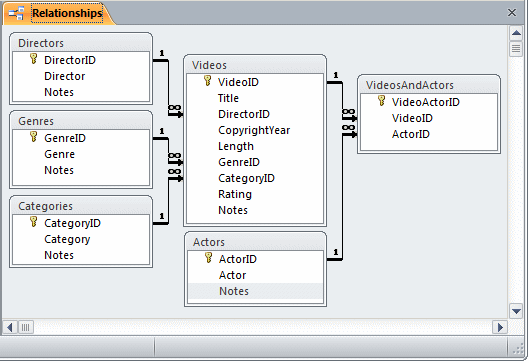Image resolution: width=529 pixels, height=363 pixels.
Task: Select the GenreID field in Videos table
Action: pyautogui.click(x=255, y=162)
